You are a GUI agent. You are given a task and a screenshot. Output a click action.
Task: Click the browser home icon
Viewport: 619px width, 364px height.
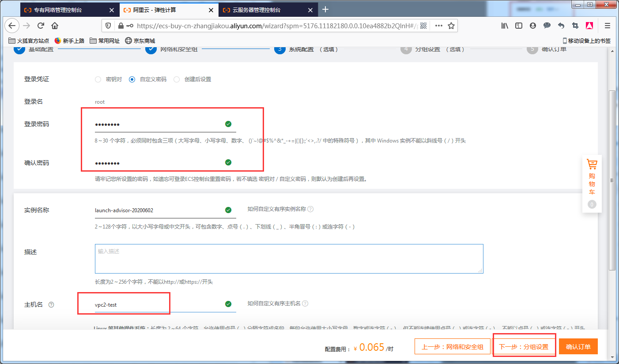click(x=54, y=26)
